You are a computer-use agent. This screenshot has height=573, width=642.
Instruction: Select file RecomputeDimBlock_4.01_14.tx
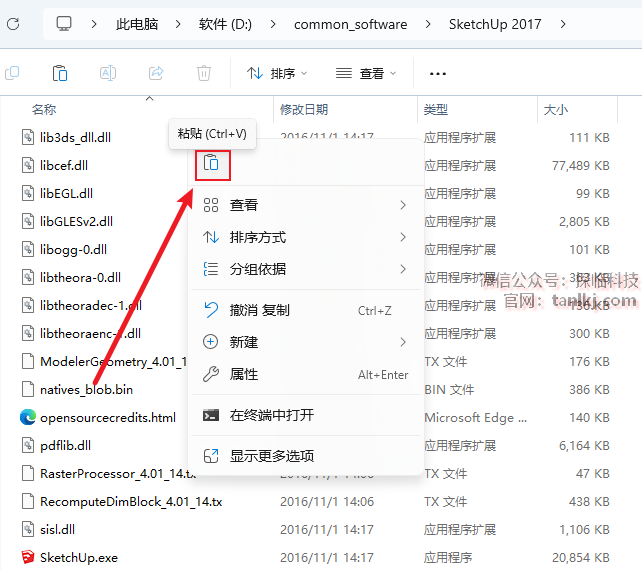[x=131, y=502]
